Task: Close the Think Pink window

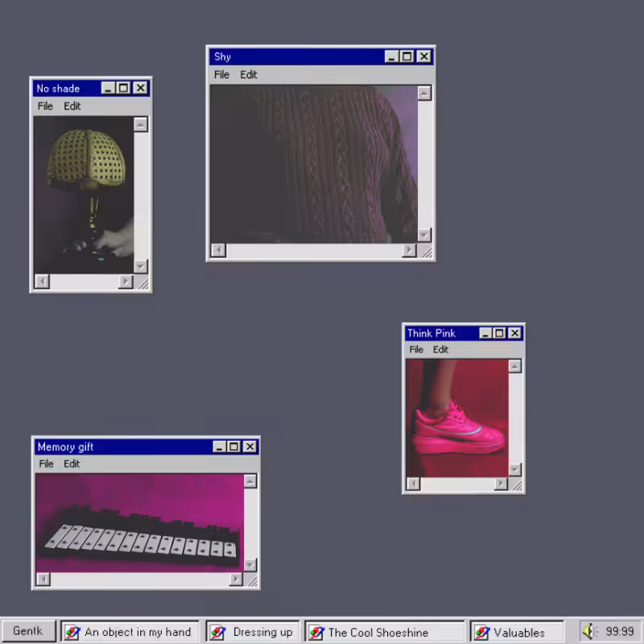Action: point(515,333)
